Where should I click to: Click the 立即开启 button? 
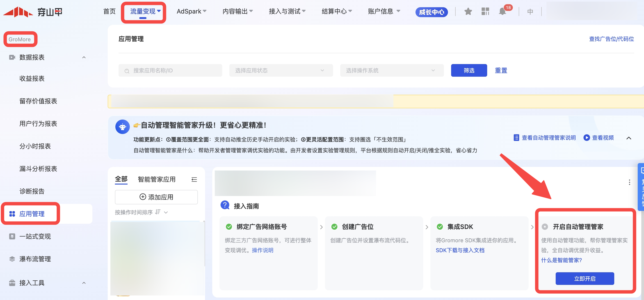(x=585, y=279)
